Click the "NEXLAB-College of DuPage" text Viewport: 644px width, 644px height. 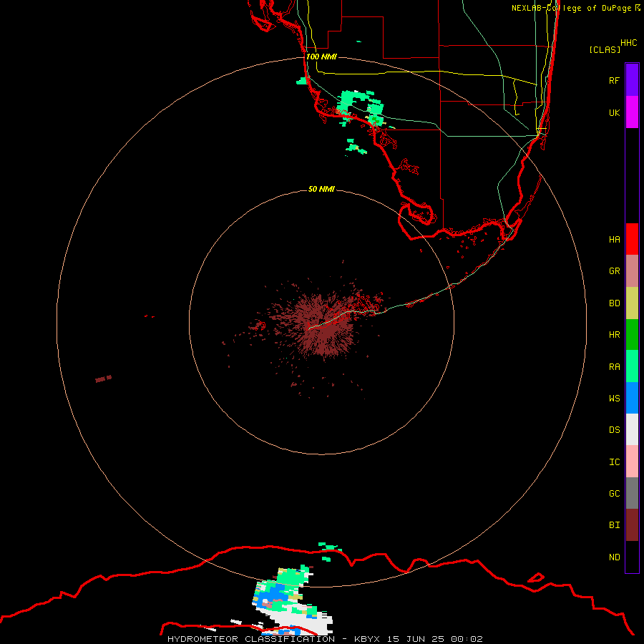(x=571, y=8)
